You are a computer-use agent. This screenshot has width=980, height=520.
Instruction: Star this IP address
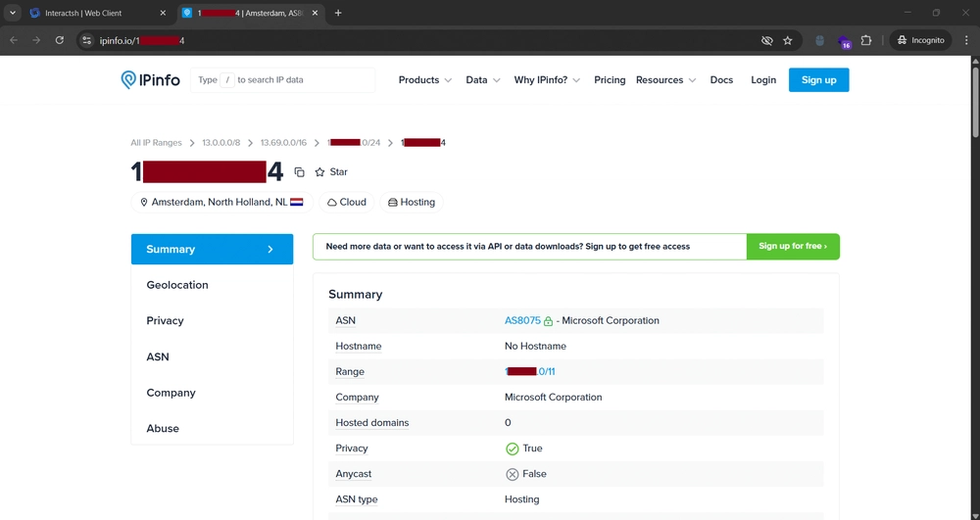[331, 171]
